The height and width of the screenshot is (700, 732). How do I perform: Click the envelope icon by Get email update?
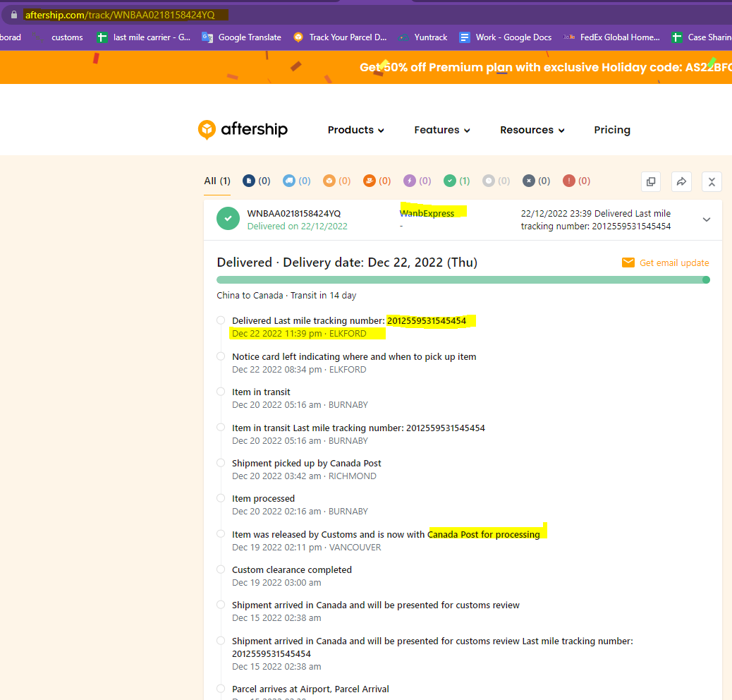click(x=628, y=263)
